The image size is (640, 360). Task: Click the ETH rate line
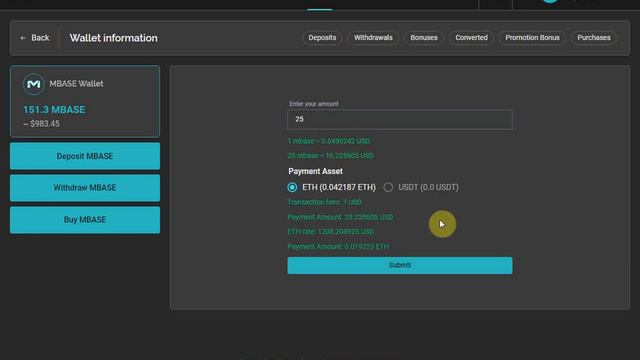(331, 231)
